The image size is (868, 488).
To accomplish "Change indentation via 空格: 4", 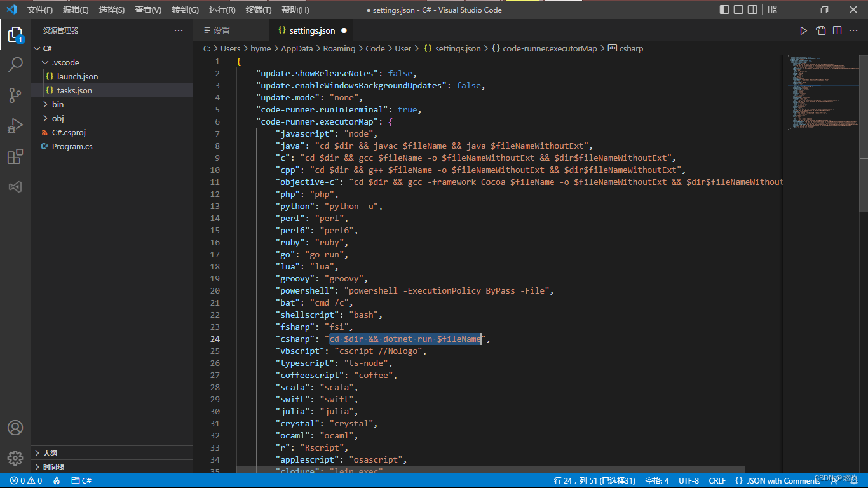I will pos(656,481).
